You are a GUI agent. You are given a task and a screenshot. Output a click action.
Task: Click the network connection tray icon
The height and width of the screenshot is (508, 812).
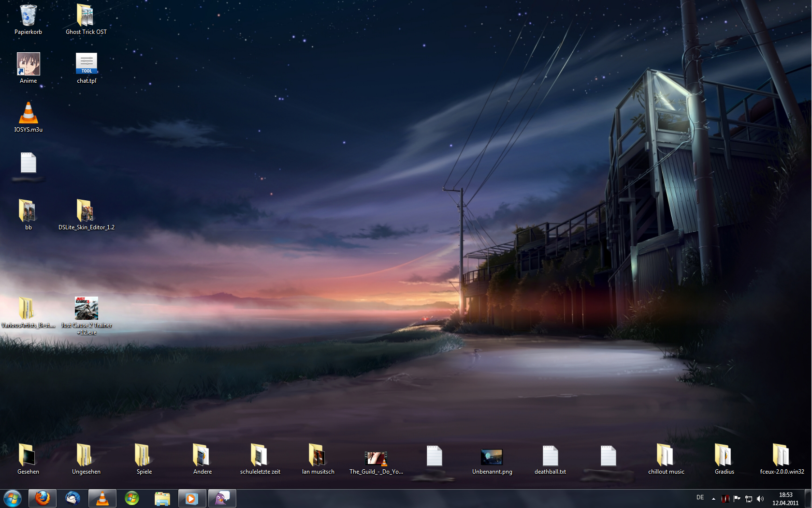(x=749, y=499)
